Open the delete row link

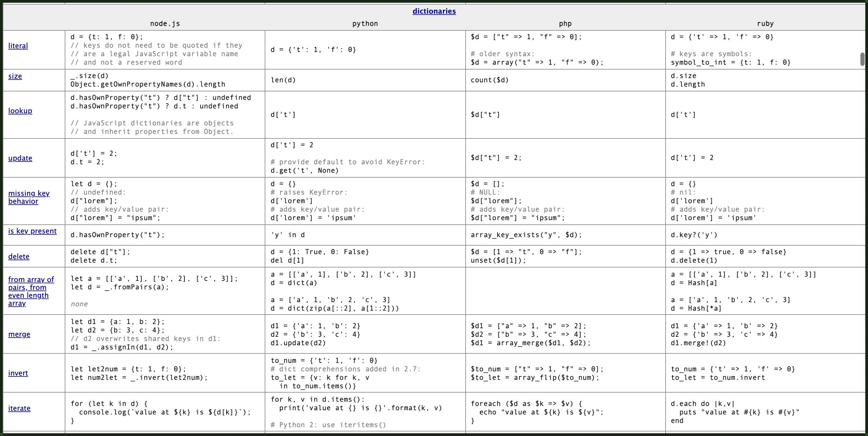coord(19,257)
